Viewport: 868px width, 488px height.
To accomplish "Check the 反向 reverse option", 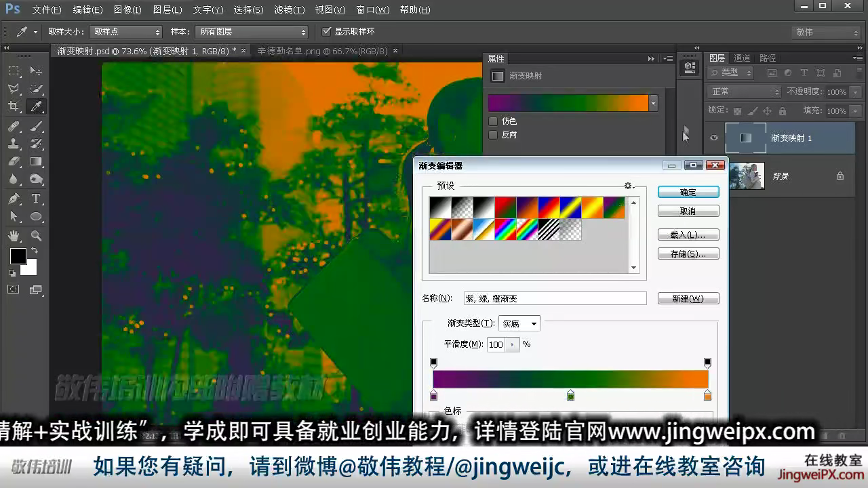I will pos(493,135).
